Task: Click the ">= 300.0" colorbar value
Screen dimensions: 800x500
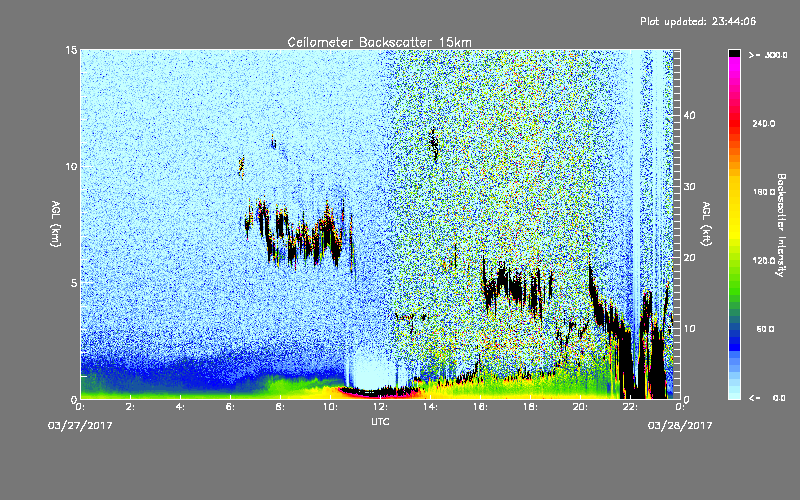Action: click(x=768, y=55)
